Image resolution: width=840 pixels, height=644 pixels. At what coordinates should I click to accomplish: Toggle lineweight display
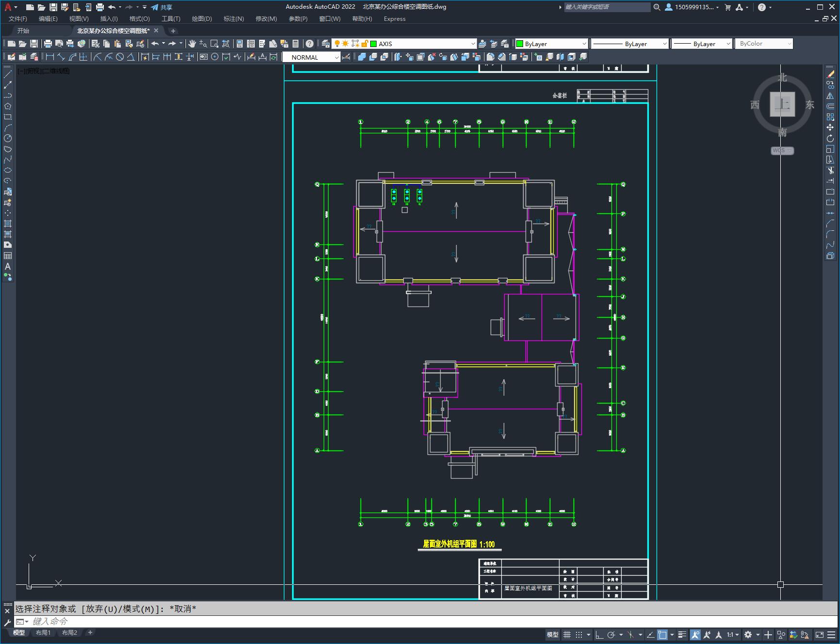(682, 634)
